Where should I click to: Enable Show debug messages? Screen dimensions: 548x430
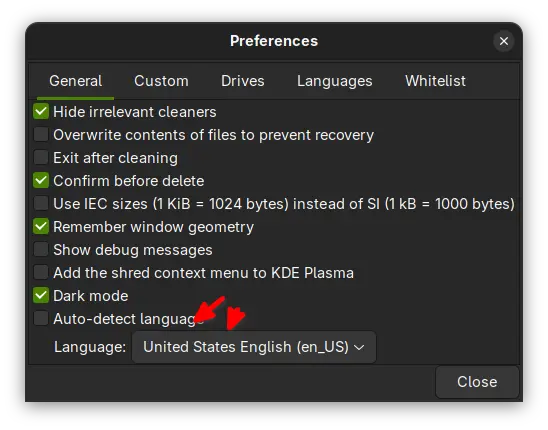41,250
